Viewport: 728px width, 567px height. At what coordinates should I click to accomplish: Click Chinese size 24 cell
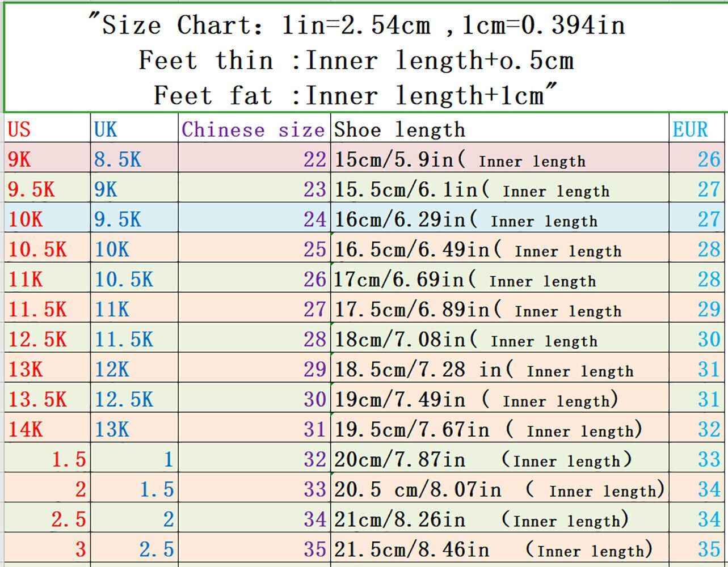(254, 219)
